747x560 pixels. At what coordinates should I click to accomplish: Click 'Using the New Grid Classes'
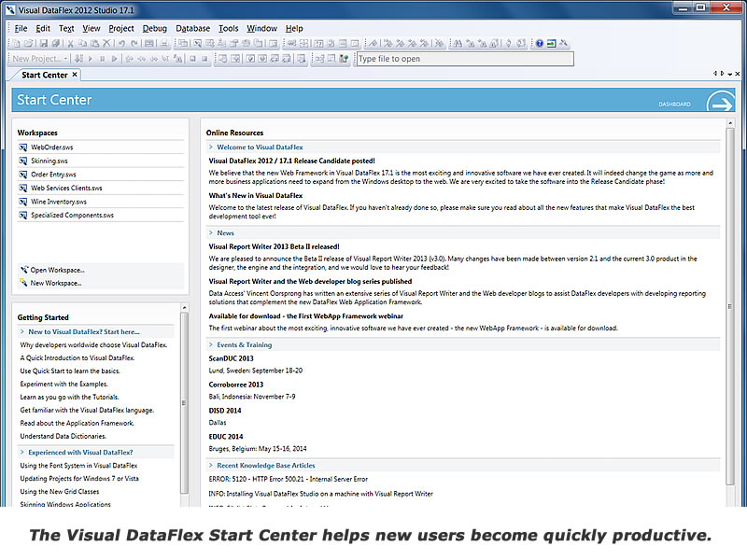[60, 492]
